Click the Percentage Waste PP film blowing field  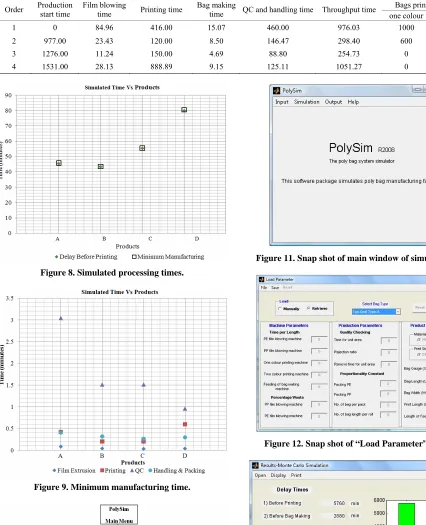pos(319,404)
